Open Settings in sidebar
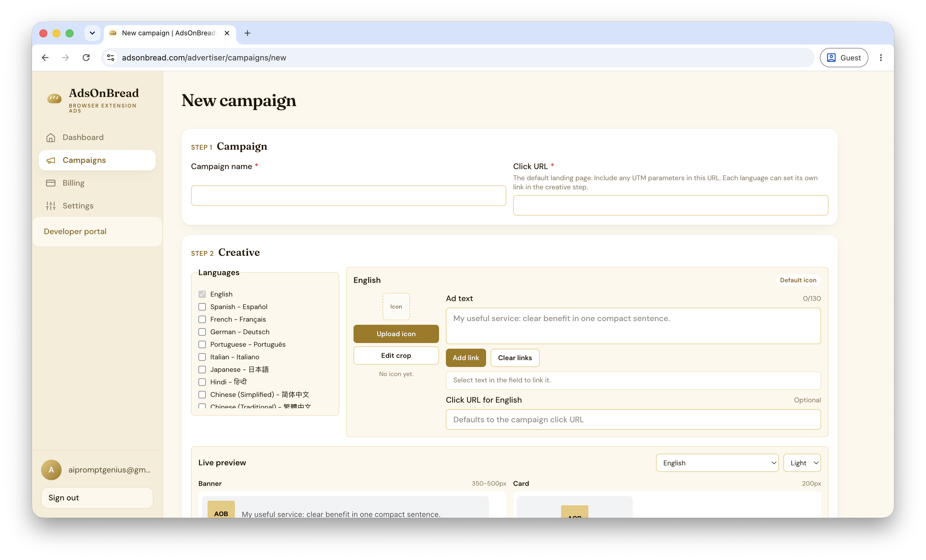The height and width of the screenshot is (560, 926). coord(97,206)
